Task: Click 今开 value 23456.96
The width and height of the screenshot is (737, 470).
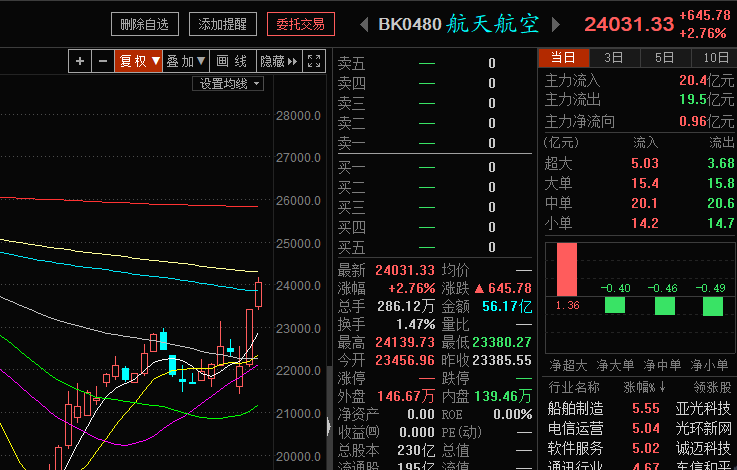Action: click(x=405, y=360)
